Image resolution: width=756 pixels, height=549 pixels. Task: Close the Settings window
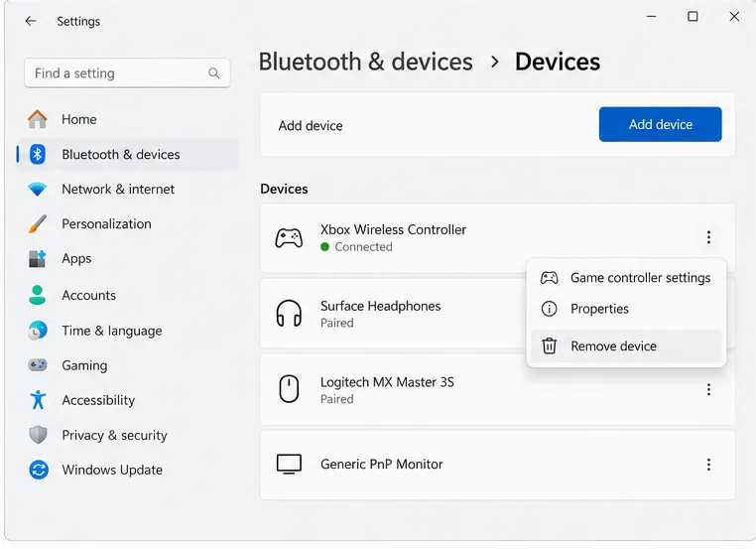(734, 17)
